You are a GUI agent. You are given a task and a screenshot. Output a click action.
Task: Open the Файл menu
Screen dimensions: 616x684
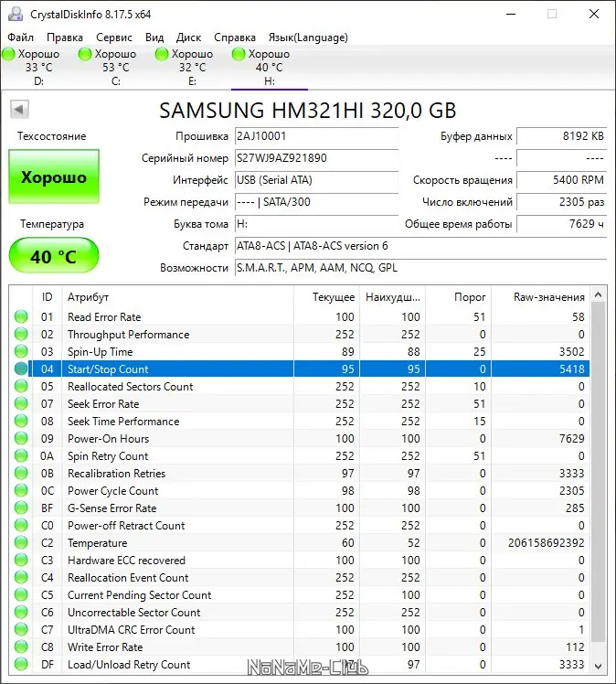click(x=20, y=37)
